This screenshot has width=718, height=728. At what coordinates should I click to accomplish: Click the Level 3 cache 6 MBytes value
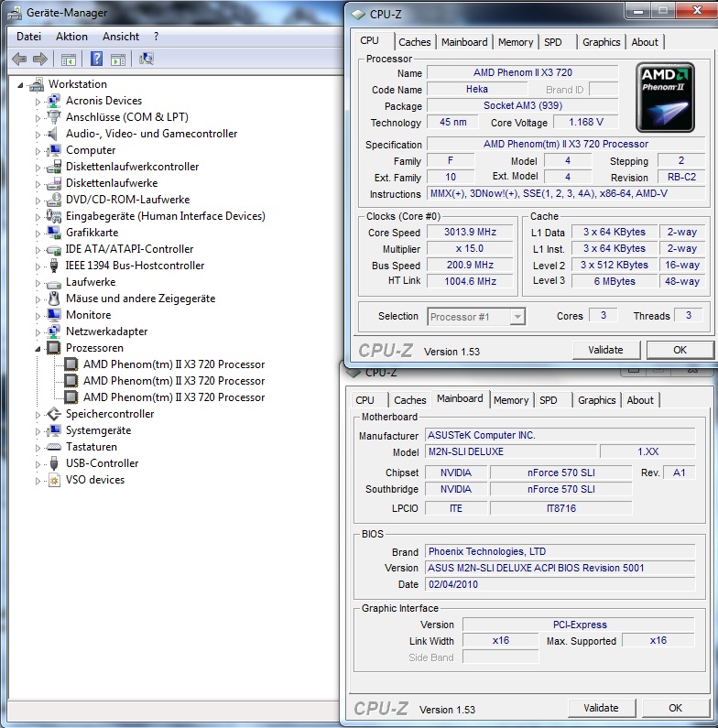pos(615,281)
